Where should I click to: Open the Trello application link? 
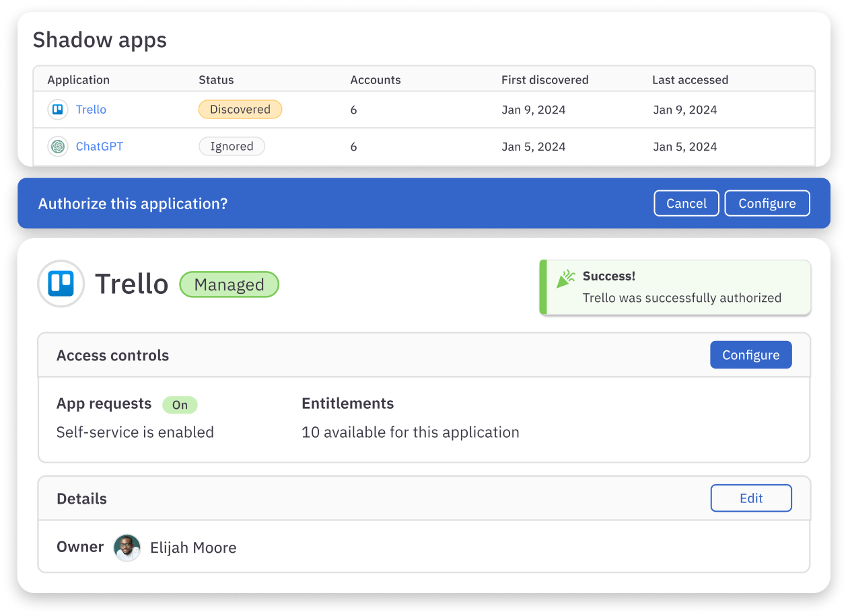pyautogui.click(x=91, y=110)
